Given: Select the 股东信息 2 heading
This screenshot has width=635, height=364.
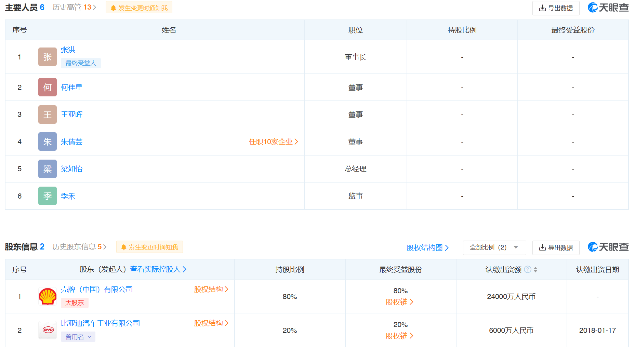Looking at the screenshot, I should coord(25,246).
